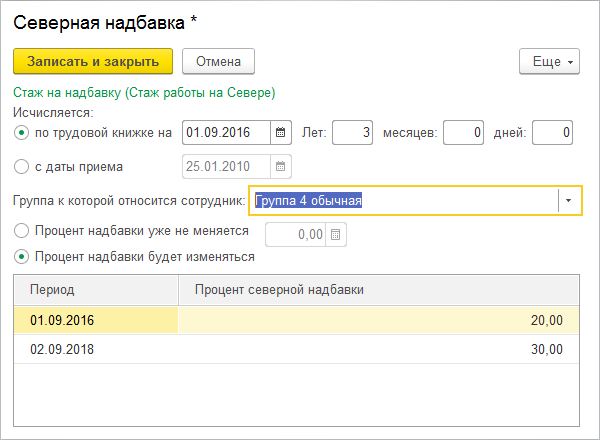
Task: Open the 'Еще' dropdown menu
Action: [549, 62]
